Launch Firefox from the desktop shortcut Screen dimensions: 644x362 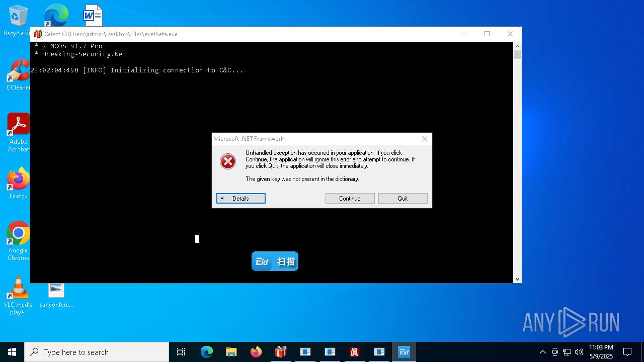pyautogui.click(x=18, y=183)
